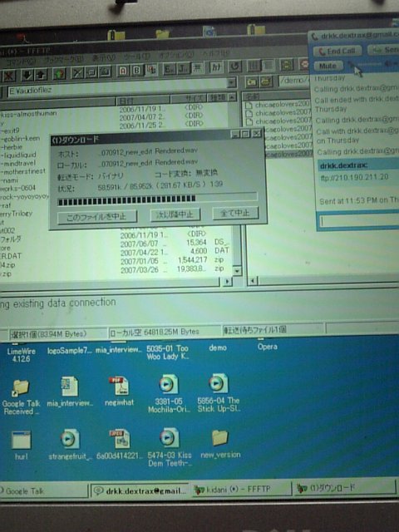
Task: Click the refresh icon in FFFTP toolbar
Action: coord(234,66)
